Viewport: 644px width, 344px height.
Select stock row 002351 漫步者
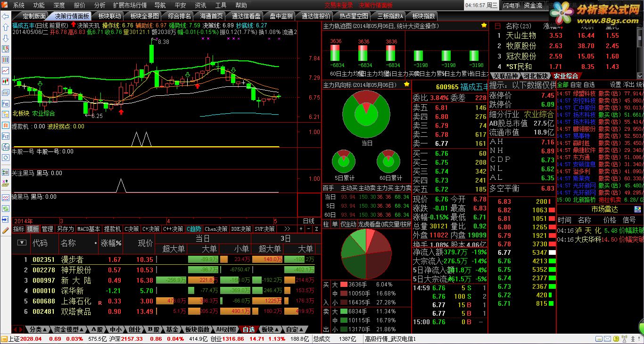click(x=166, y=260)
